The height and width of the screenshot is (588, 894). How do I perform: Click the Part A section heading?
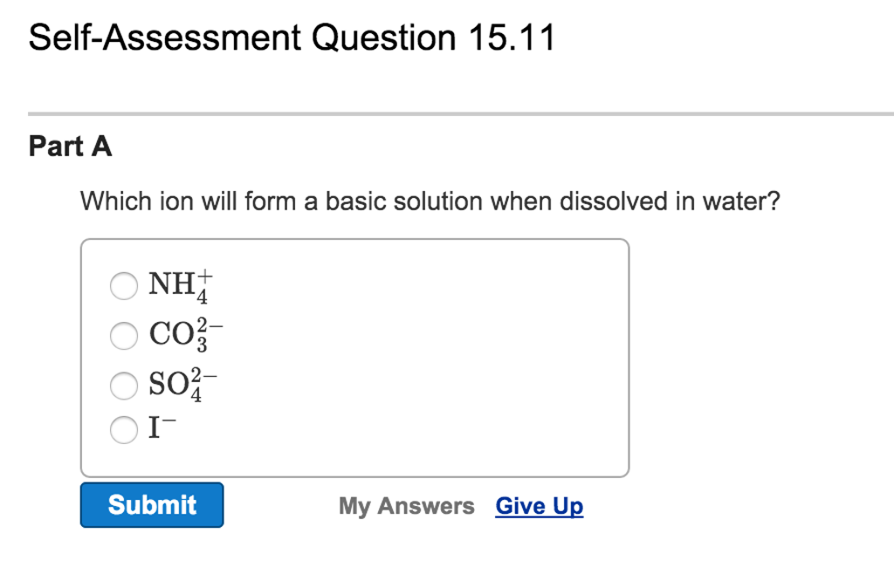69,147
